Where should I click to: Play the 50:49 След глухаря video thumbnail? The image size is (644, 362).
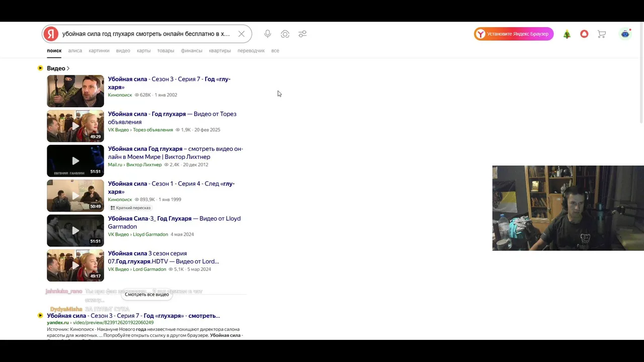tap(75, 196)
